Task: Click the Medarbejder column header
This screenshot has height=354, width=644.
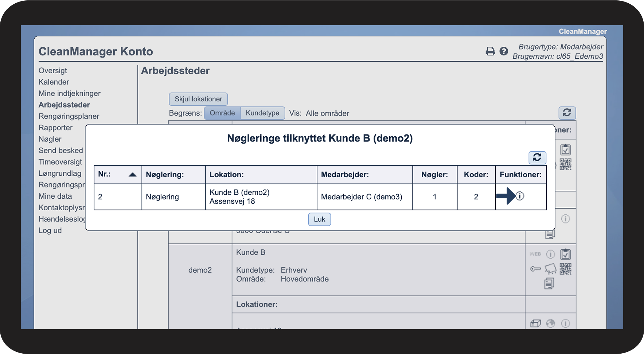Action: (x=345, y=175)
